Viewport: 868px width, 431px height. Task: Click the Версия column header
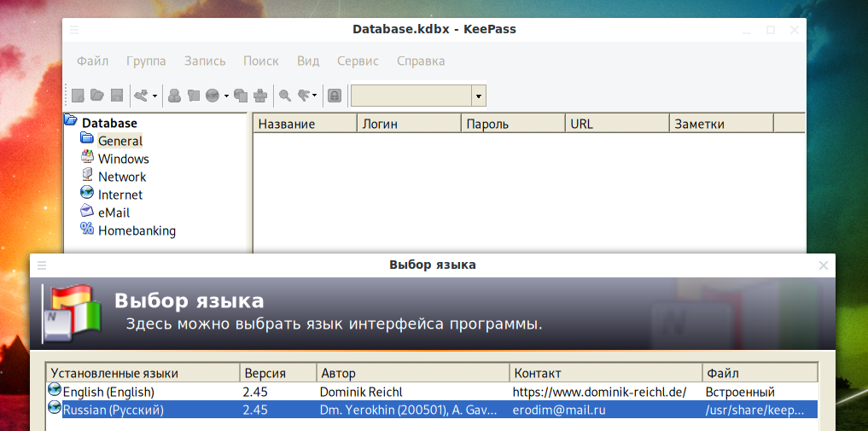click(278, 373)
